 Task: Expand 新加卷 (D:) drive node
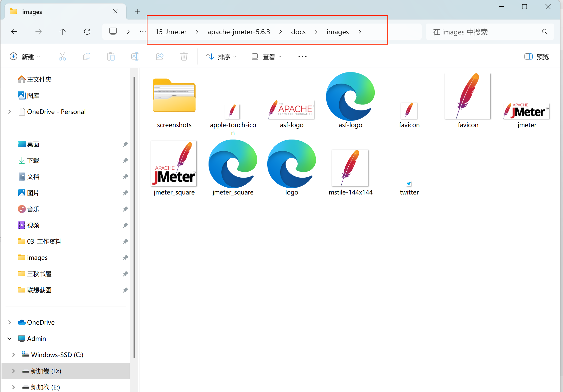pyautogui.click(x=14, y=371)
